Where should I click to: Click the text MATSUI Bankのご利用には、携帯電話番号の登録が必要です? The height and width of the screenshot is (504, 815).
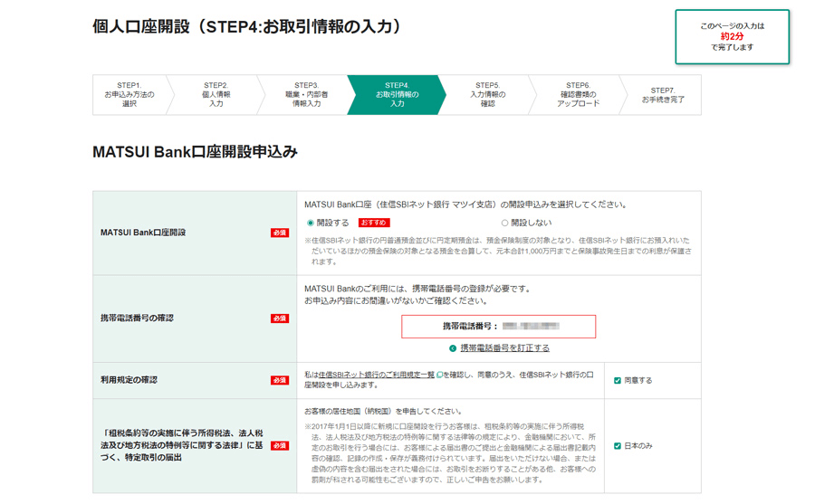point(417,289)
